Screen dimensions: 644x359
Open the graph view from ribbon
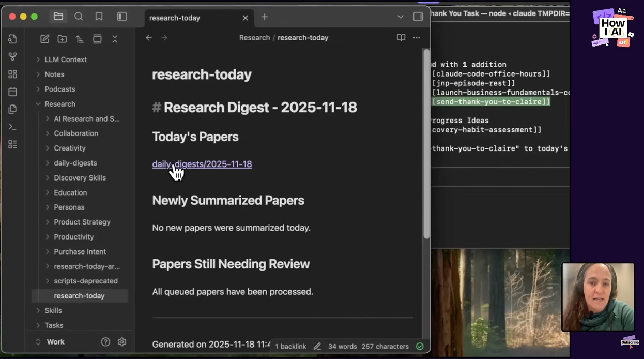point(13,56)
